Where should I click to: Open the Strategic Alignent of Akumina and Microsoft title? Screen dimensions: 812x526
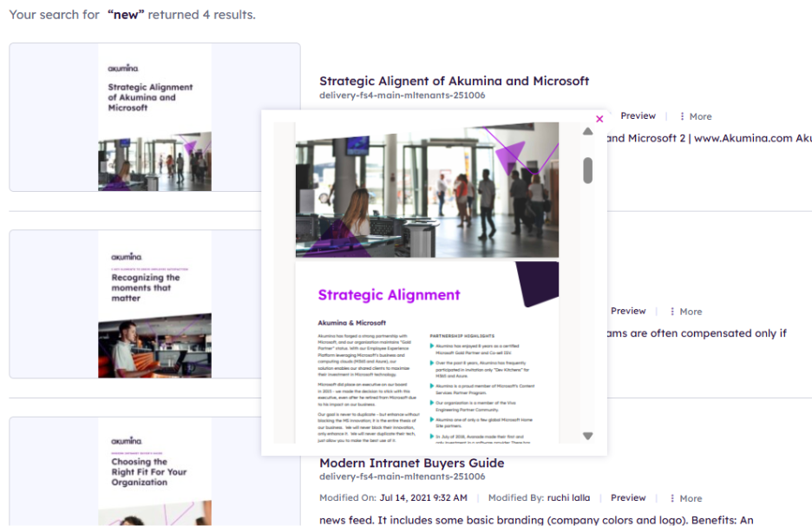(x=454, y=81)
